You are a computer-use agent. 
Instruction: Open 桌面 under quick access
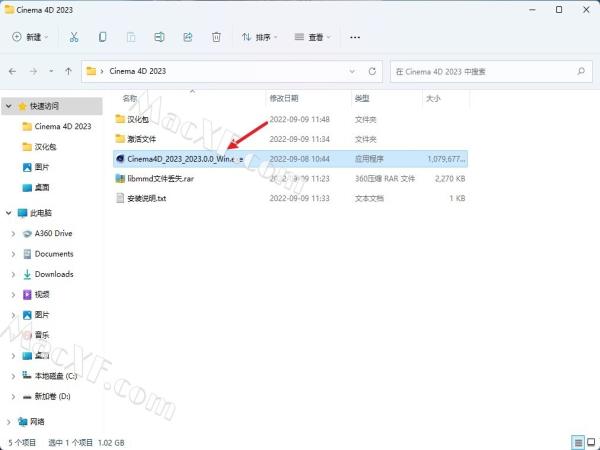point(42,188)
